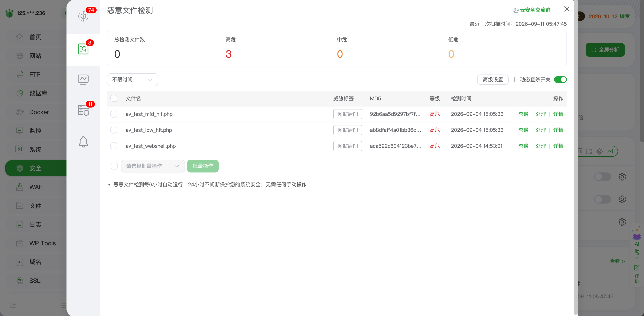The width and height of the screenshot is (644, 316).
Task: Click the bell notification icon
Action: point(83,142)
